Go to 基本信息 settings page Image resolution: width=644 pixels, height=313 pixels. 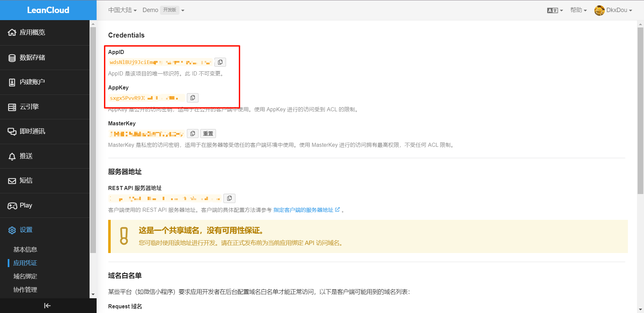pyautogui.click(x=25, y=250)
